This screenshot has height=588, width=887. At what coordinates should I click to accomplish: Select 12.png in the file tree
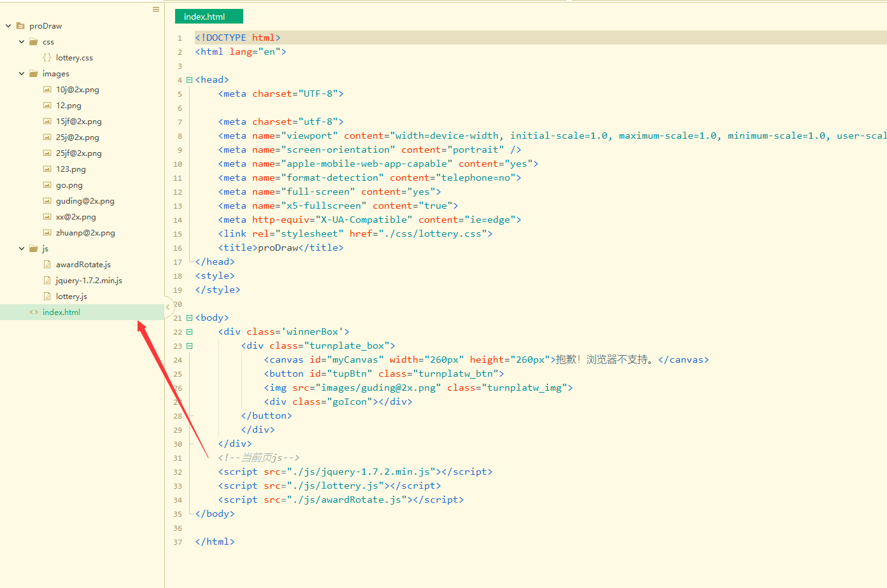coord(69,106)
